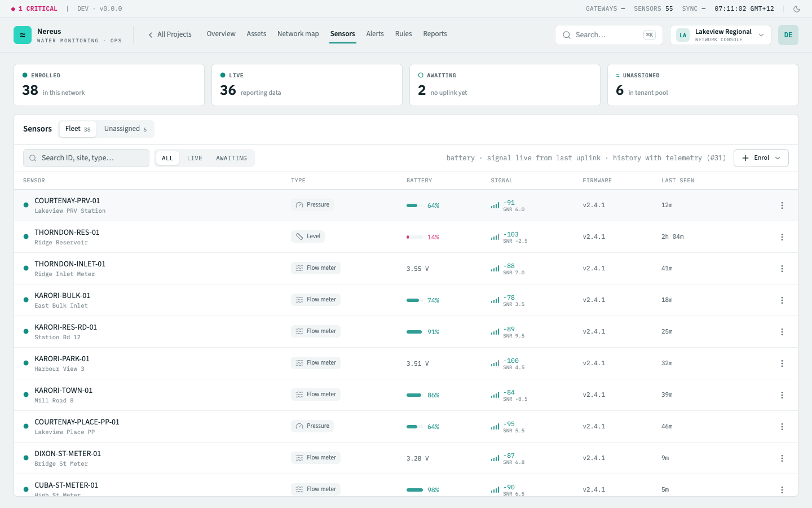Filter sensor list to LIVE only
The width and height of the screenshot is (812, 508).
click(195, 158)
